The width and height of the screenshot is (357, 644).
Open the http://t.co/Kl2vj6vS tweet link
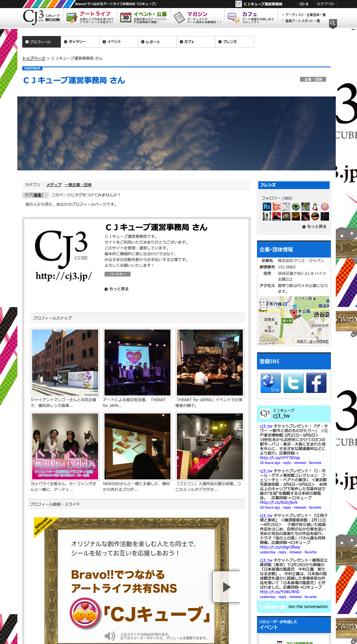tap(279, 502)
